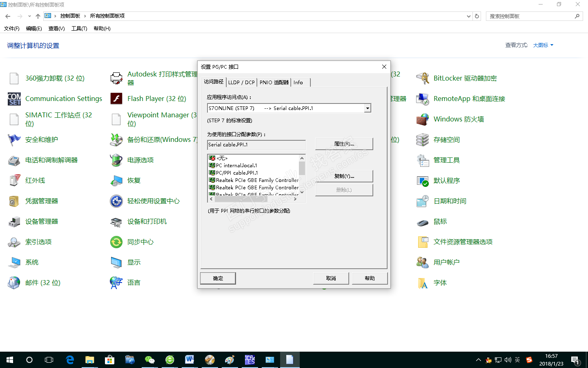Open 同步中心 item
Image resolution: width=588 pixels, height=368 pixels.
point(132,242)
